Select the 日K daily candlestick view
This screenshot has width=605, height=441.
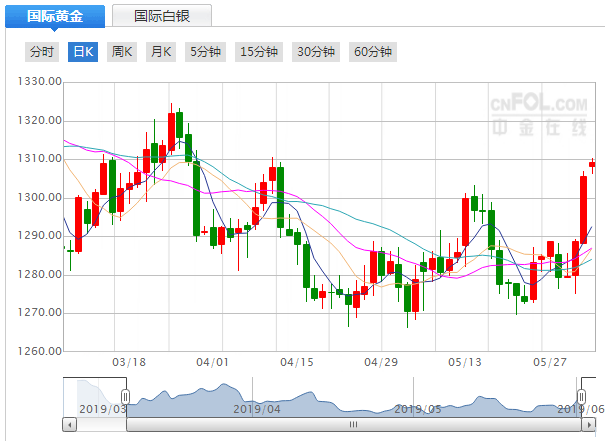(82, 52)
